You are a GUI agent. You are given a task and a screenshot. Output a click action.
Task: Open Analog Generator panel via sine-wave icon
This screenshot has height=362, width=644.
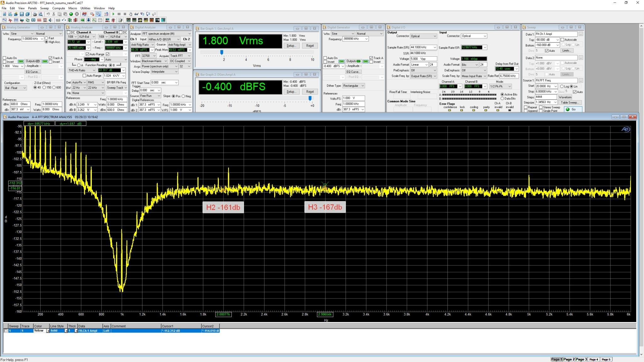pos(4,20)
